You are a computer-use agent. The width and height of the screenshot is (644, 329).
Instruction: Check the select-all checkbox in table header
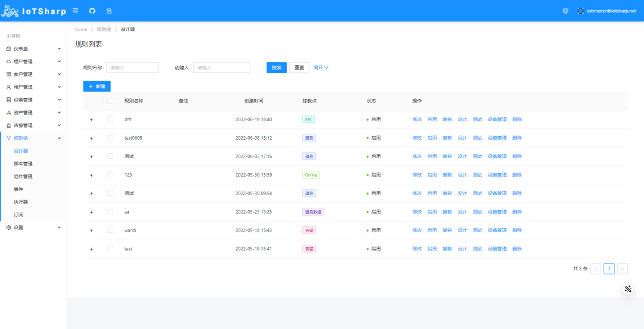click(x=110, y=101)
